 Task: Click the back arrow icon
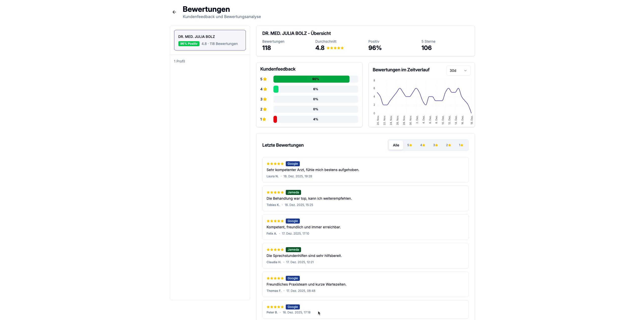174,12
